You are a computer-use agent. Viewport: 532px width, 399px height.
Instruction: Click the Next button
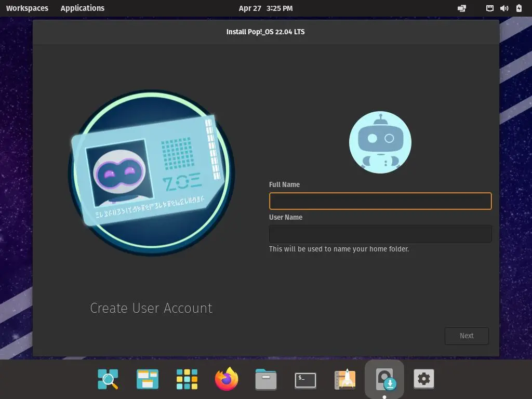467,336
